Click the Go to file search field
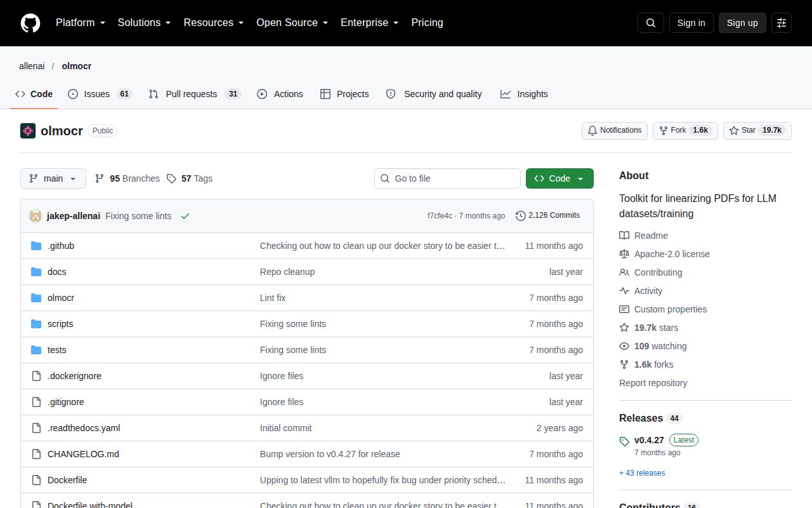The height and width of the screenshot is (508, 812). pos(447,178)
